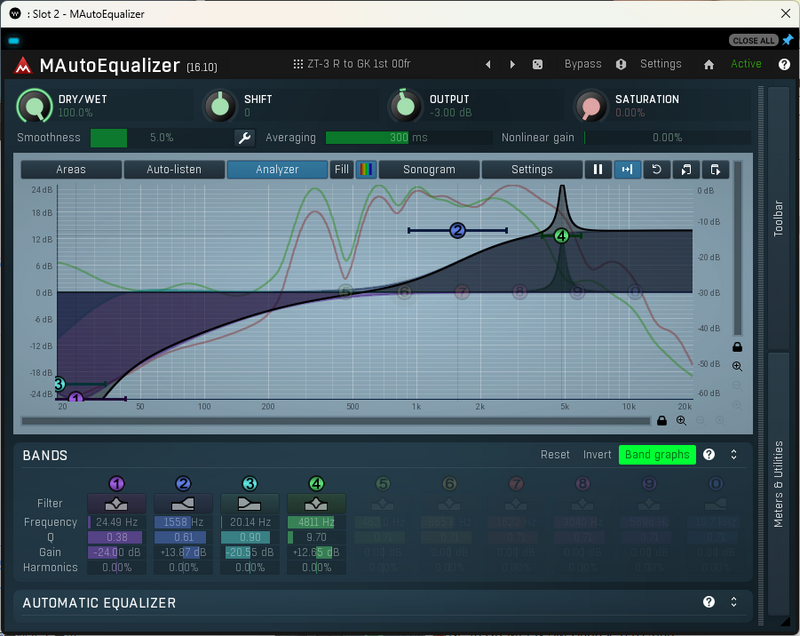Open Bands section help icon
Screen dimensions: 800x636
(x=709, y=454)
